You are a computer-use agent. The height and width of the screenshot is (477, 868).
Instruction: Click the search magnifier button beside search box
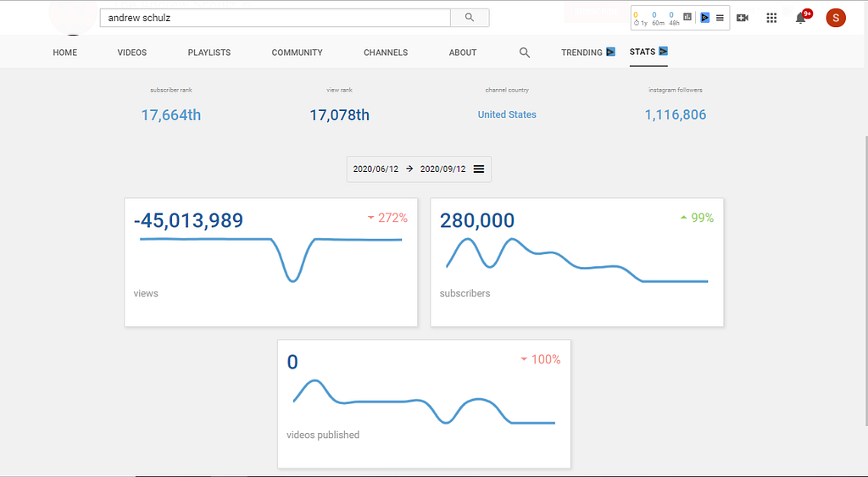(470, 18)
